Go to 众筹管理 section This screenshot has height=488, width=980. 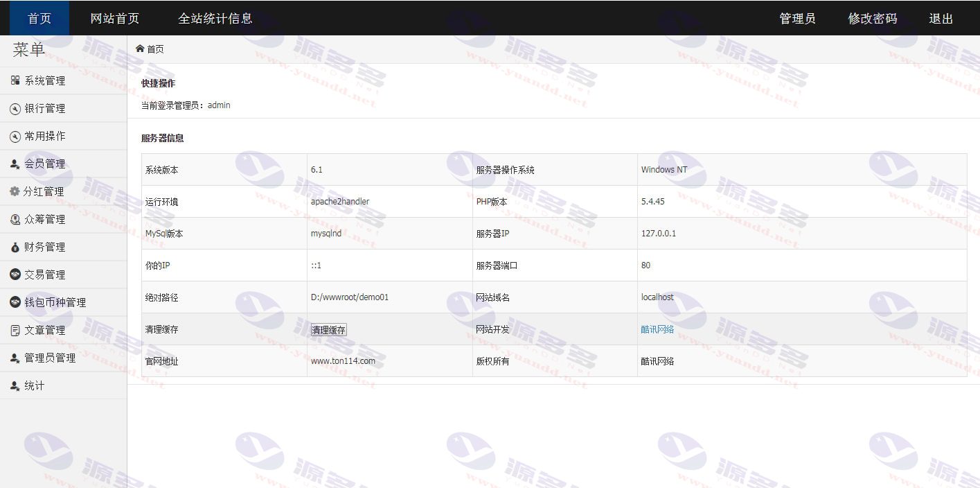click(x=63, y=219)
